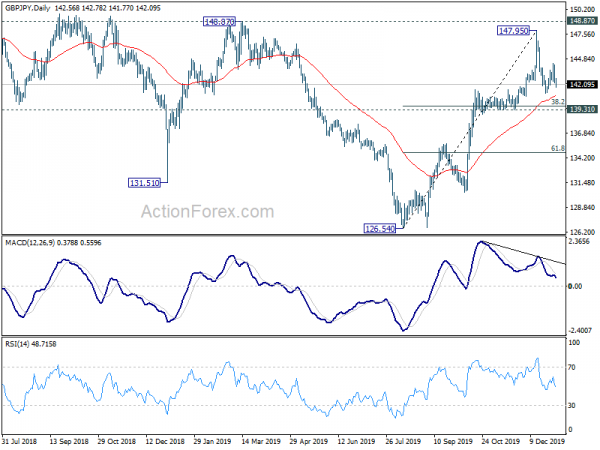The image size is (600, 450).
Task: Click the 126.540 bottom price label
Action: coord(380,229)
